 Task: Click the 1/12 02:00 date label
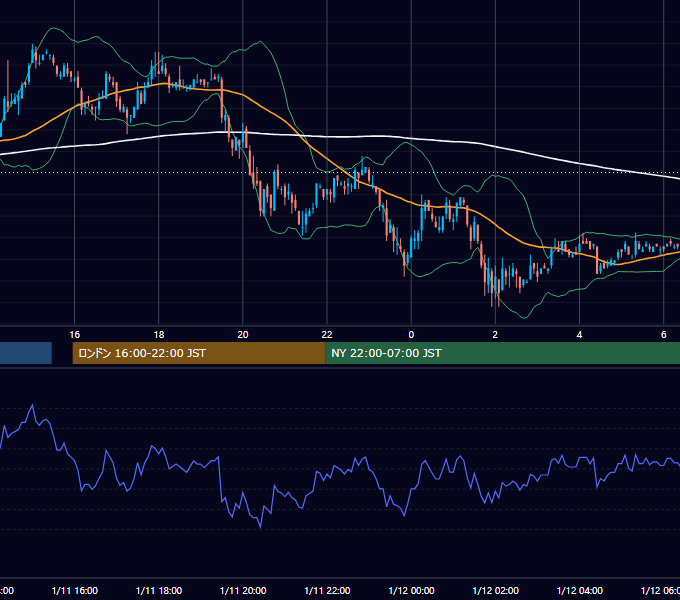[x=495, y=590]
